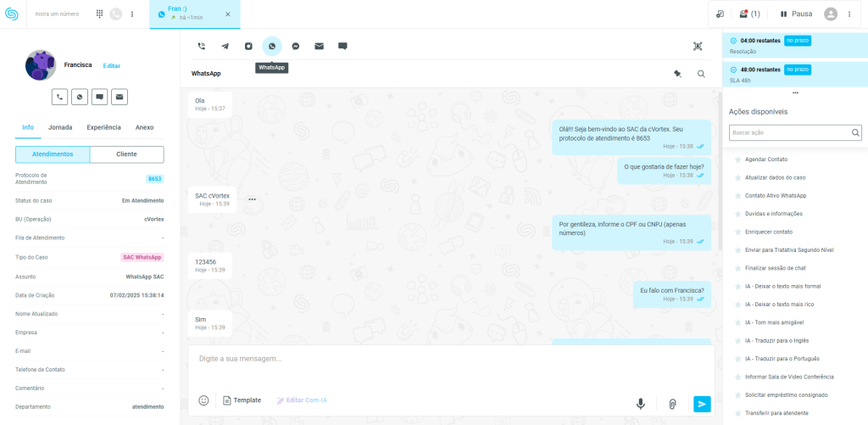Send the message with the arrow button
Screen dimensions: 868x425
click(702, 404)
